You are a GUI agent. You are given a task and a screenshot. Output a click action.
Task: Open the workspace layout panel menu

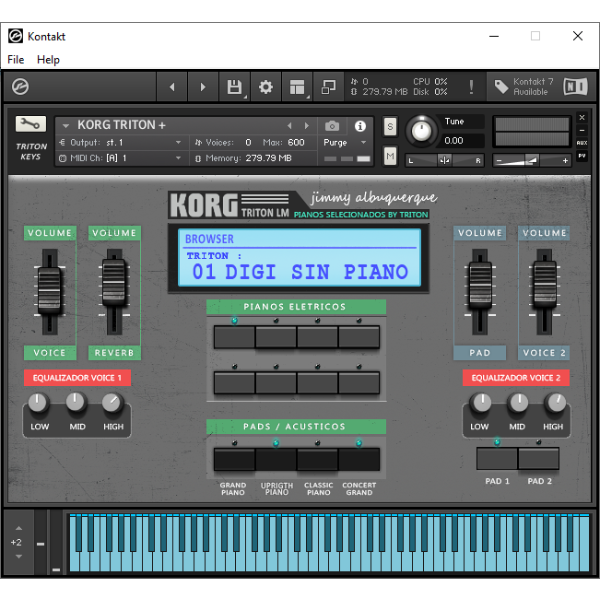tap(297, 87)
